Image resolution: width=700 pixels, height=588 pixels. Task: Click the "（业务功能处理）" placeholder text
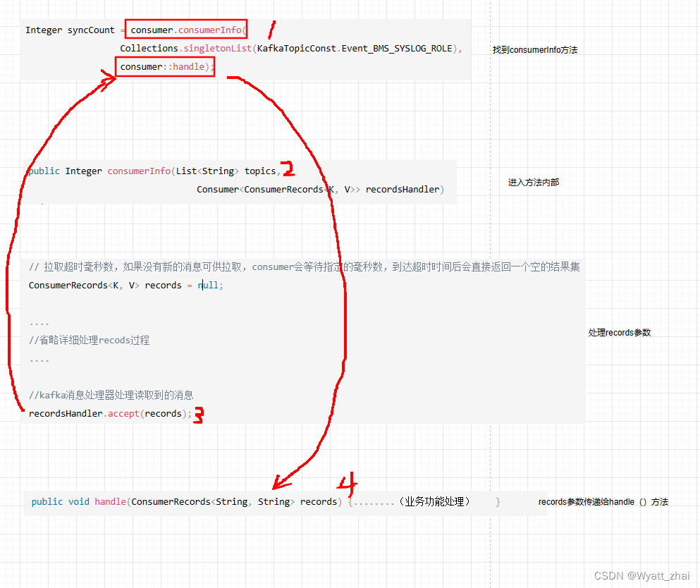tap(434, 502)
